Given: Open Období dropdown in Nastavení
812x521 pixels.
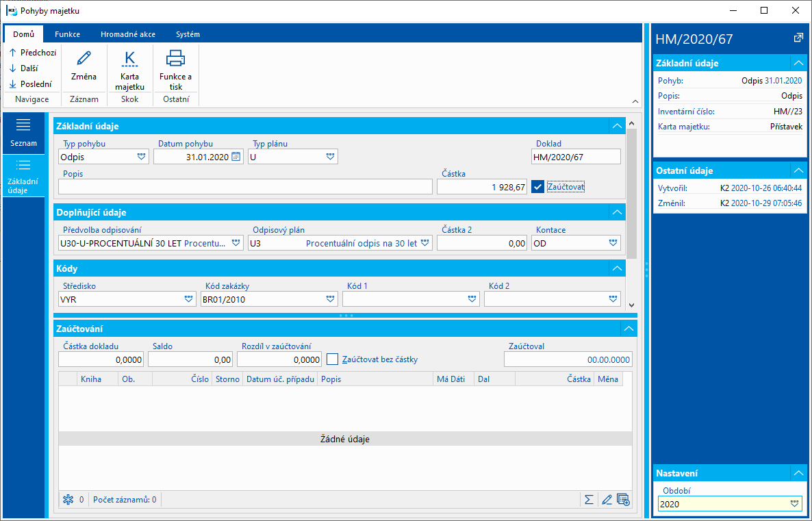Looking at the screenshot, I should click(x=795, y=504).
